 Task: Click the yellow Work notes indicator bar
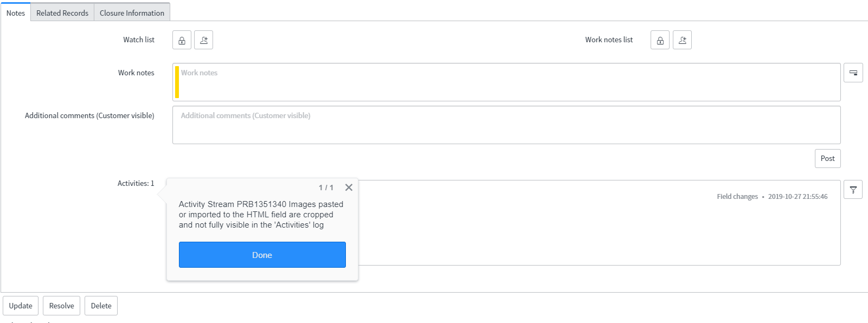[177, 82]
